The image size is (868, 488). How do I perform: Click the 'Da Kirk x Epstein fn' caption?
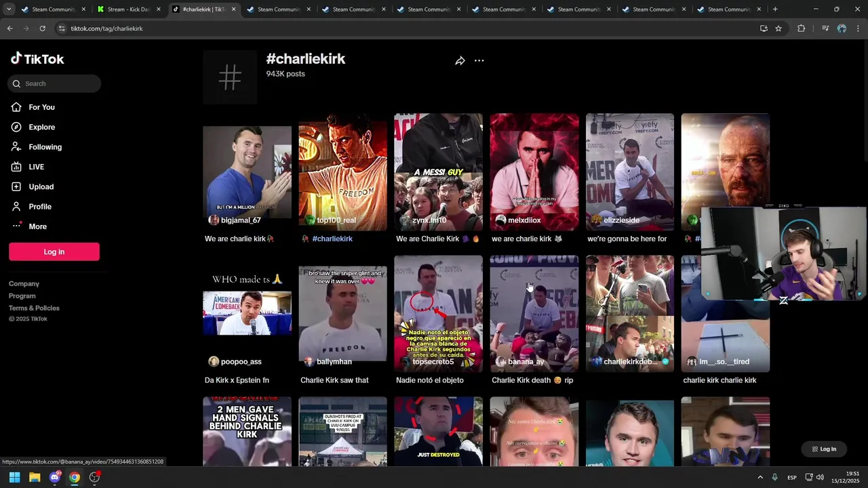coord(237,380)
